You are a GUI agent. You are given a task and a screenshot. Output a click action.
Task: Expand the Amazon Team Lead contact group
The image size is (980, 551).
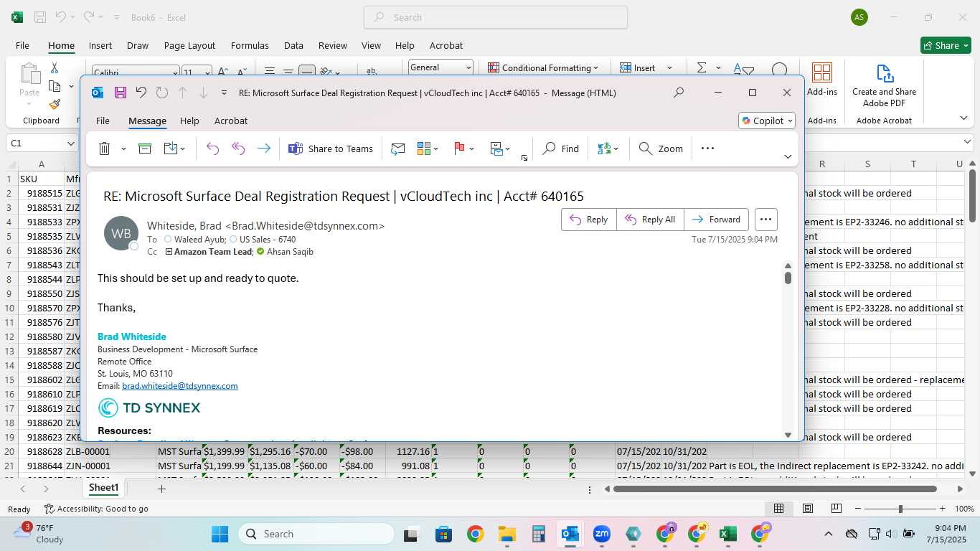pyautogui.click(x=169, y=252)
